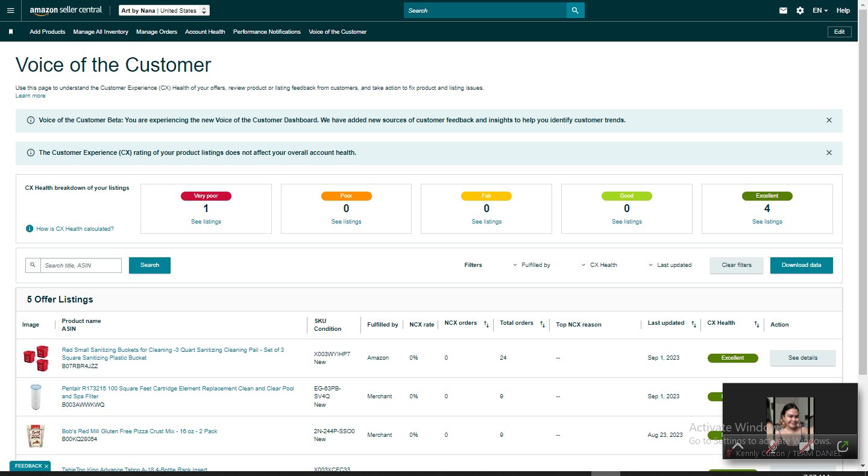Click the Search button next to ASIN field
The width and height of the screenshot is (868, 476).
pyautogui.click(x=149, y=265)
